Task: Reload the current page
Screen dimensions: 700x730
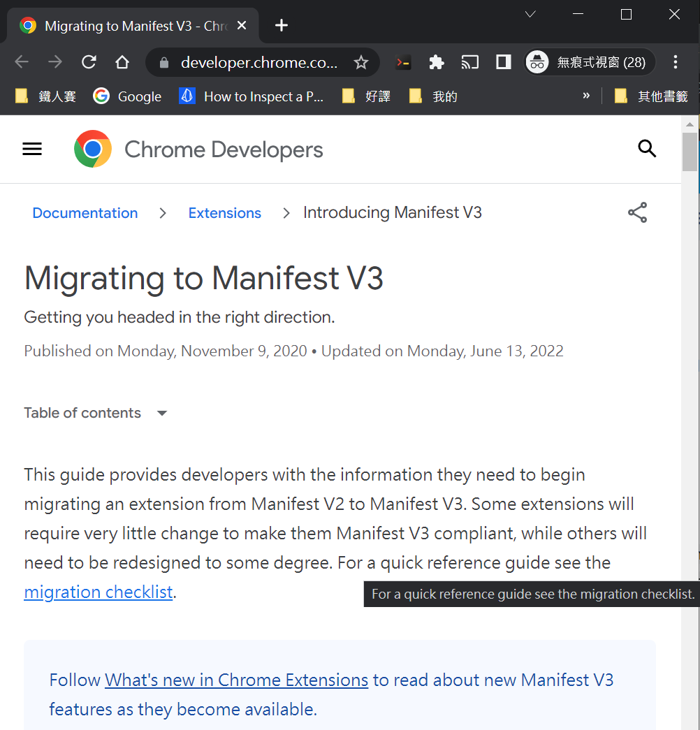Action: pyautogui.click(x=89, y=62)
